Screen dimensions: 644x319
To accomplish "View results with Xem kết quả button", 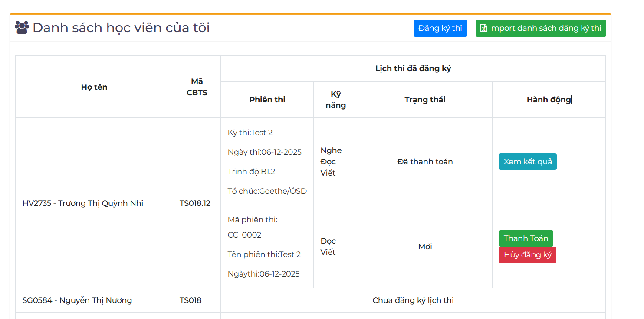I will 527,162.
